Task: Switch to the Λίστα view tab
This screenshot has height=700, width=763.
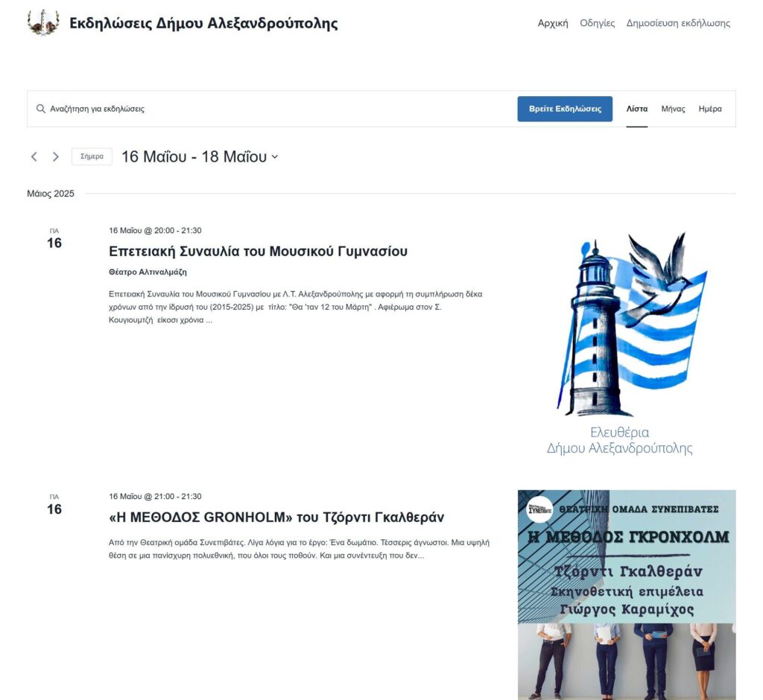Action: pos(636,109)
